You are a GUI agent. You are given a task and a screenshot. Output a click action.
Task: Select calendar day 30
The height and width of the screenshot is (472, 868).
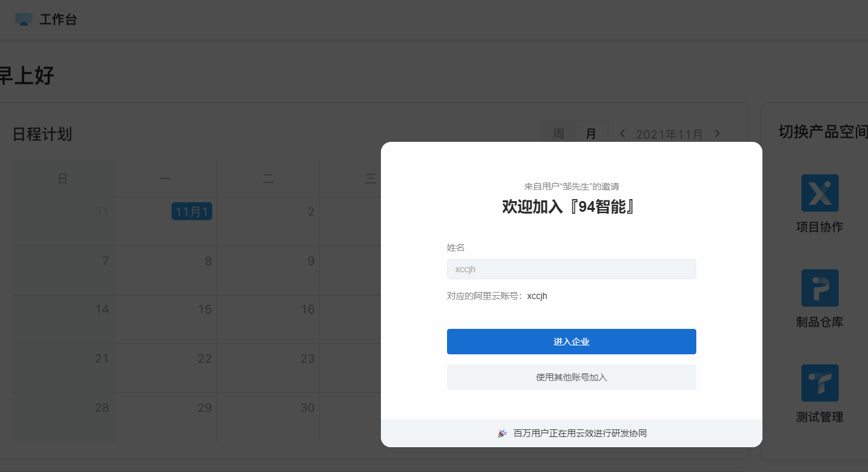click(x=308, y=408)
